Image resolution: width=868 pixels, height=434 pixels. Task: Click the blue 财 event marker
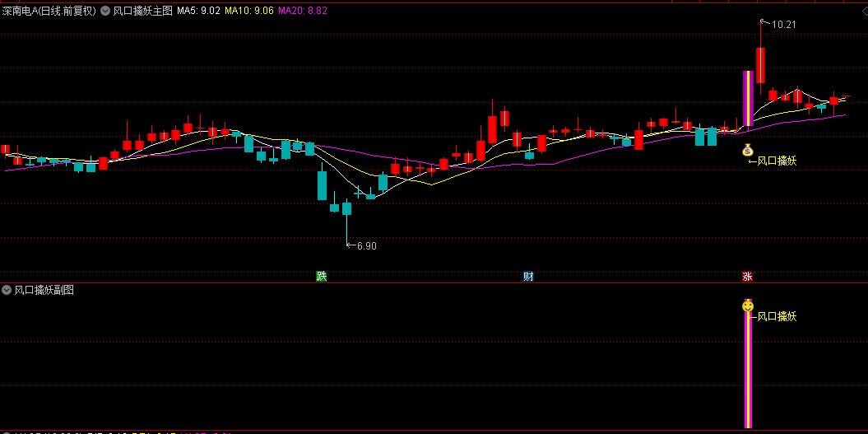(529, 277)
